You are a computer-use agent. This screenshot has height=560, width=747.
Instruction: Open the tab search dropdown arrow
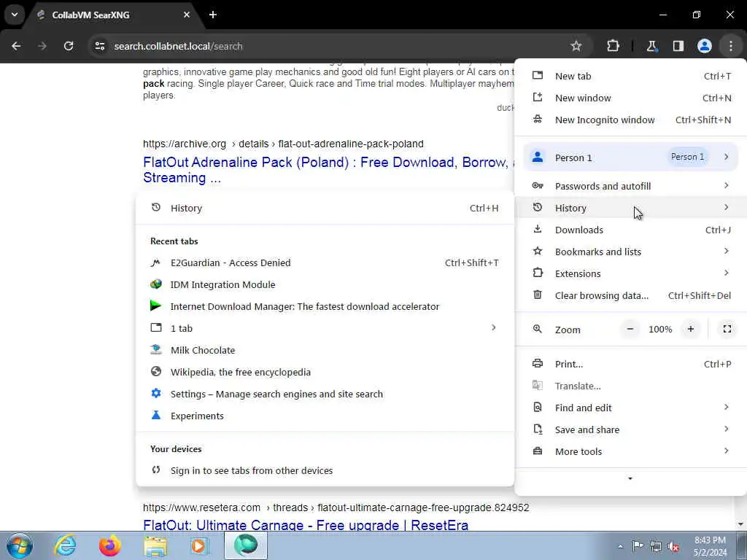15,15
